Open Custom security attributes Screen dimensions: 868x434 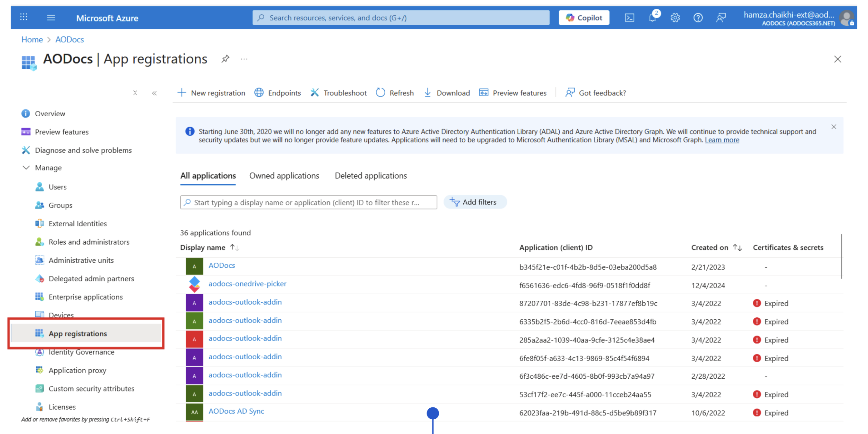tap(91, 388)
